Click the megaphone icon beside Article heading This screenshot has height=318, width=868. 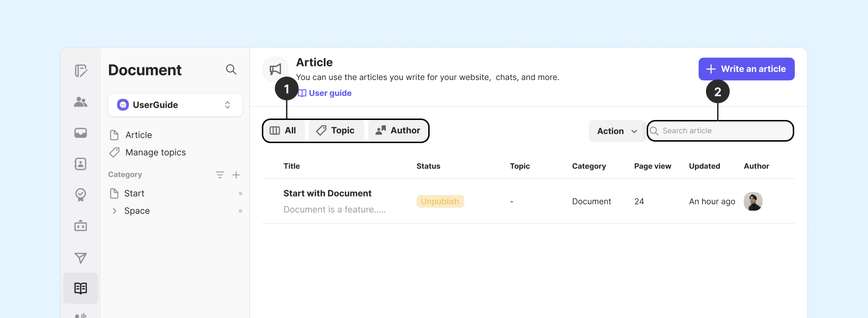(275, 69)
